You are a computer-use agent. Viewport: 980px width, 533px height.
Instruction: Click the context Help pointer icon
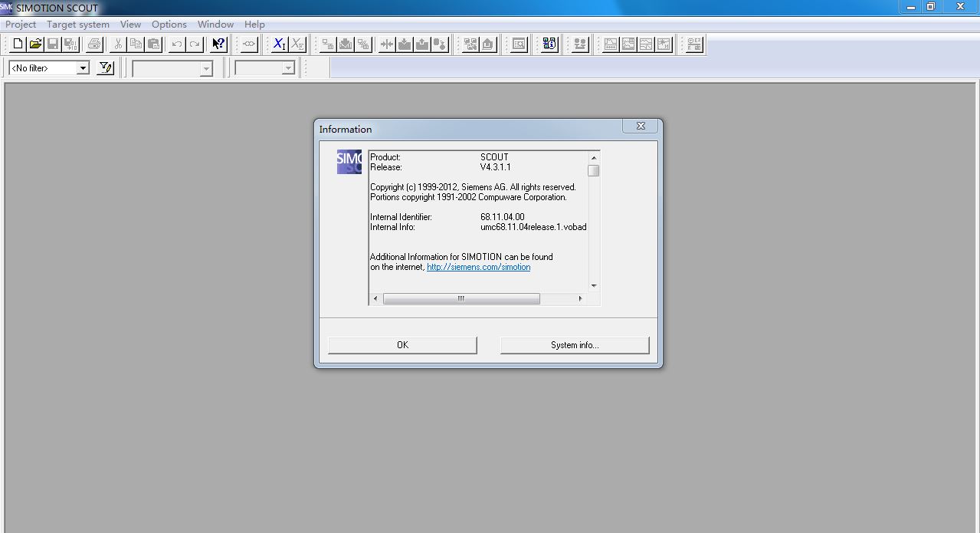(218, 44)
